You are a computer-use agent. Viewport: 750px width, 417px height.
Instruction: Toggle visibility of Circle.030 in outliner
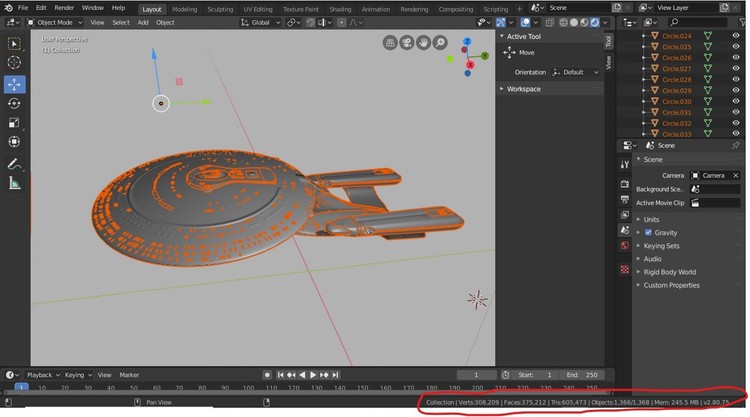click(736, 101)
